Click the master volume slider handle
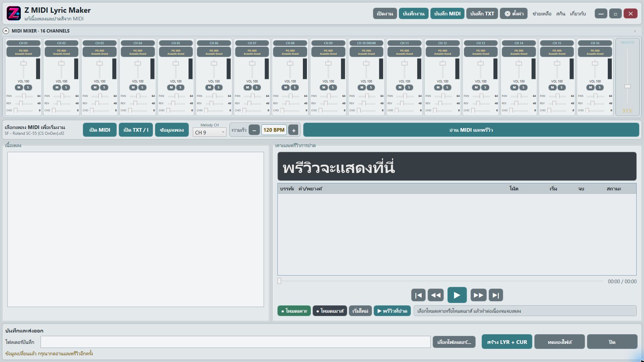This screenshot has width=644, height=362. pyautogui.click(x=627, y=86)
